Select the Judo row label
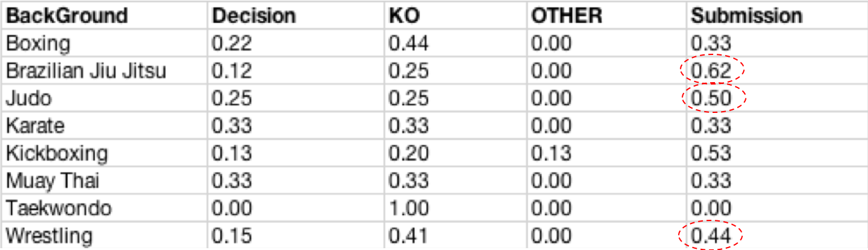The height and width of the screenshot is (250, 868). pos(28,98)
